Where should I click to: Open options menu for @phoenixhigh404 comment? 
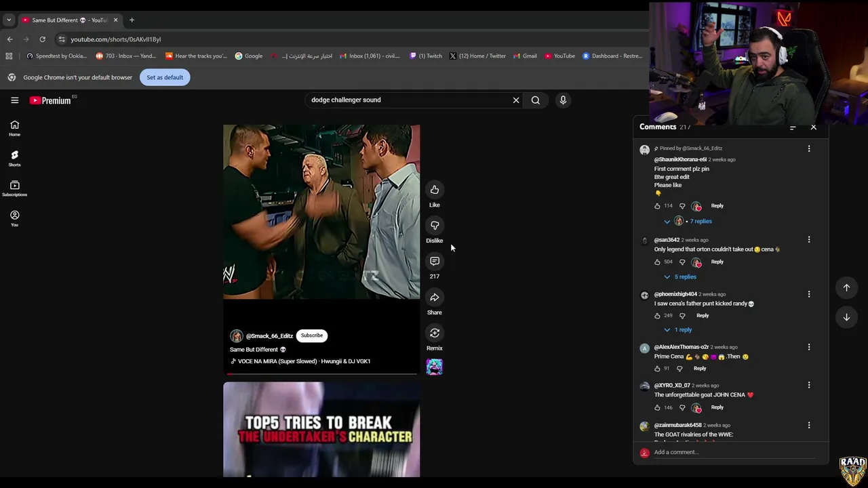[x=809, y=294]
